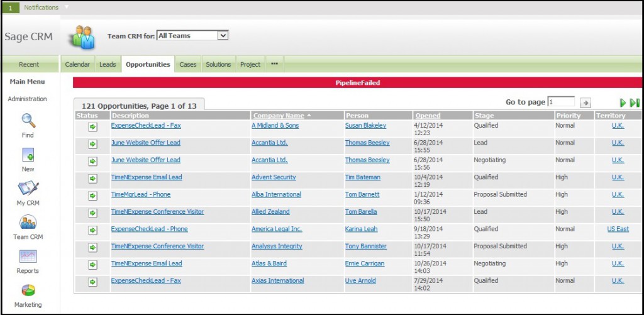
Task: Open the A Midland & Sons company
Action: click(275, 126)
